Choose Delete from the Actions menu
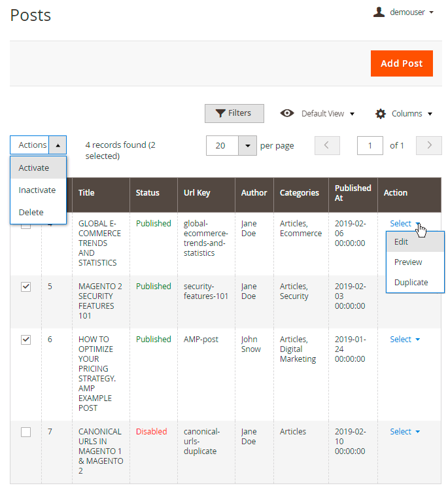Screen dimensions: 448x492 coord(31,213)
